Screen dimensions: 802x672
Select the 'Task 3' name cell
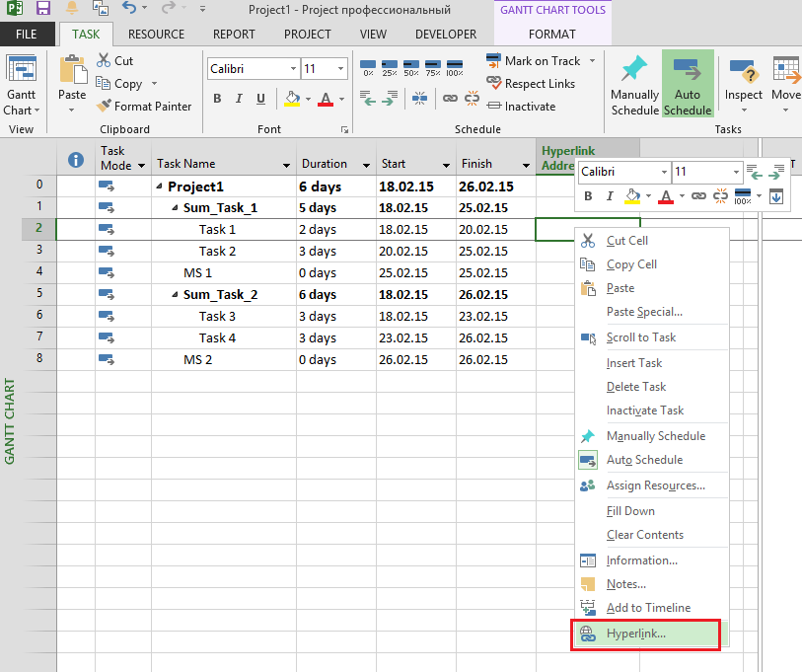pos(224,317)
